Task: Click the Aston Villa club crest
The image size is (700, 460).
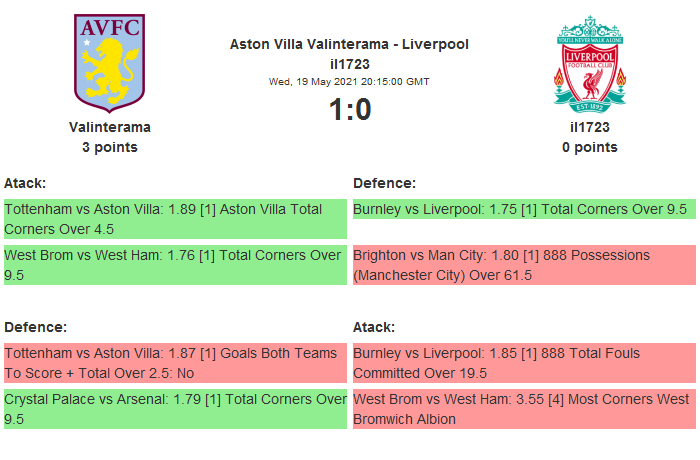Action: (x=109, y=62)
